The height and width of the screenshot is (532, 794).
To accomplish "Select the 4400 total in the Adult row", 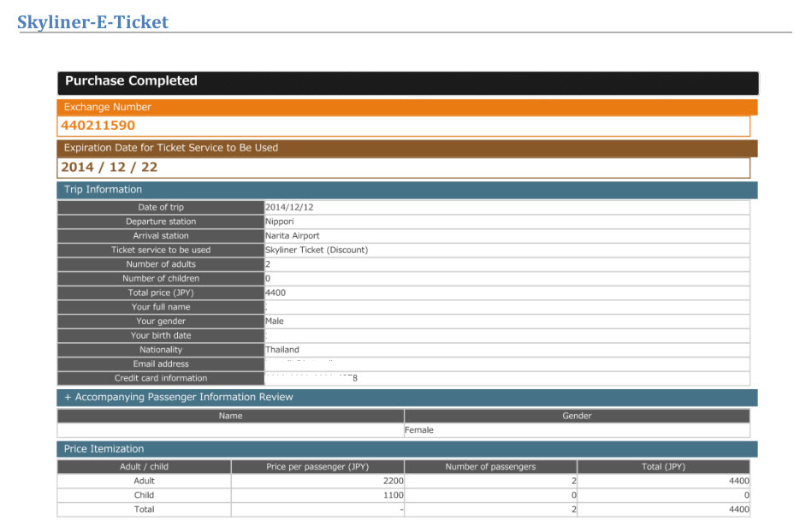I will (738, 481).
